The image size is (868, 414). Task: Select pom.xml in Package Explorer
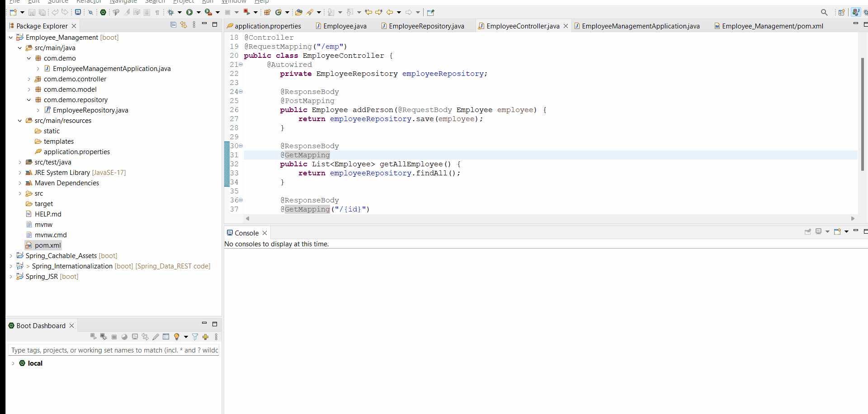[x=47, y=245]
